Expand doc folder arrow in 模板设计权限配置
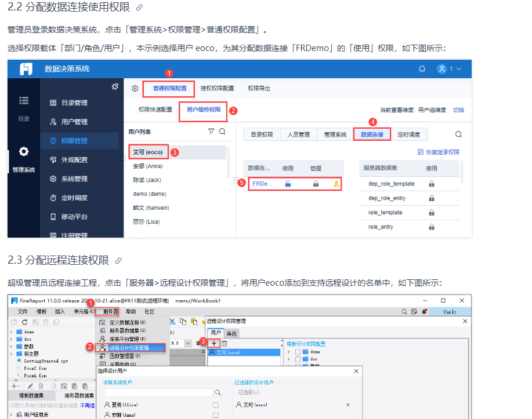 coord(289,359)
